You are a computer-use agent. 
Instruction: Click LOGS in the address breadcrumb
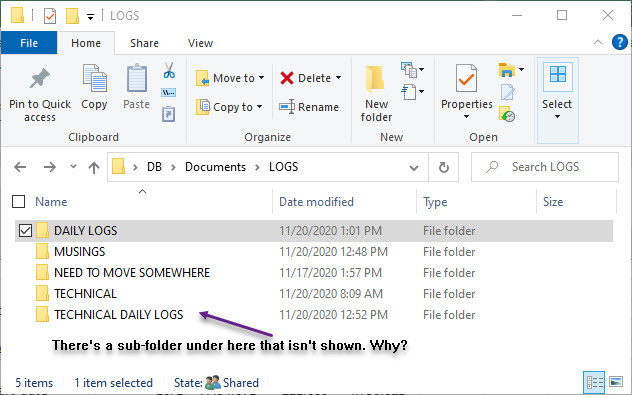tap(283, 167)
